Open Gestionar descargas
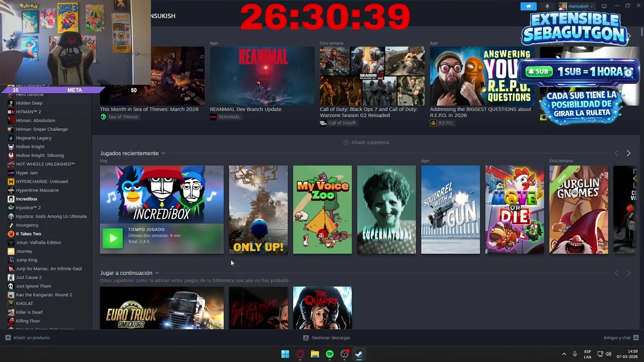 327,337
